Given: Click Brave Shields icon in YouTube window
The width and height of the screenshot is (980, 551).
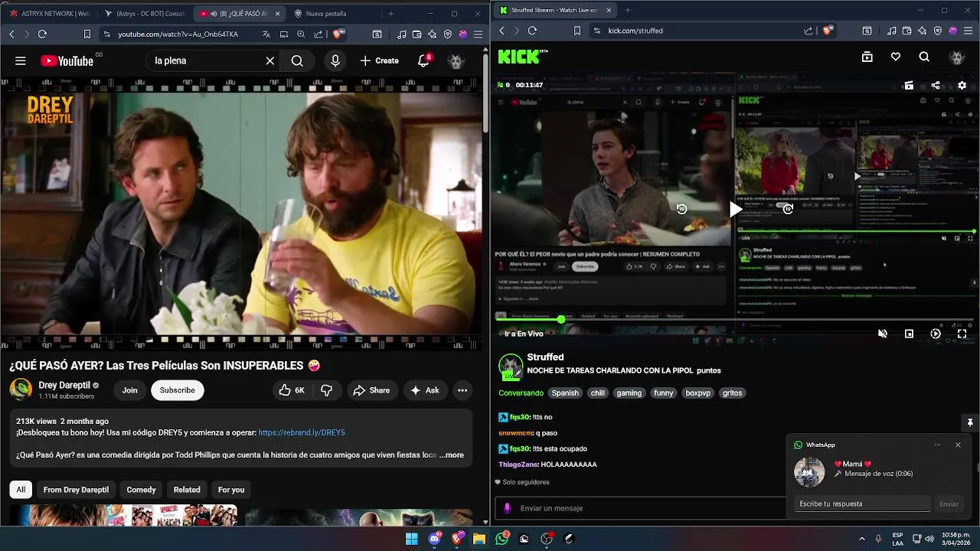Looking at the screenshot, I should 338,34.
